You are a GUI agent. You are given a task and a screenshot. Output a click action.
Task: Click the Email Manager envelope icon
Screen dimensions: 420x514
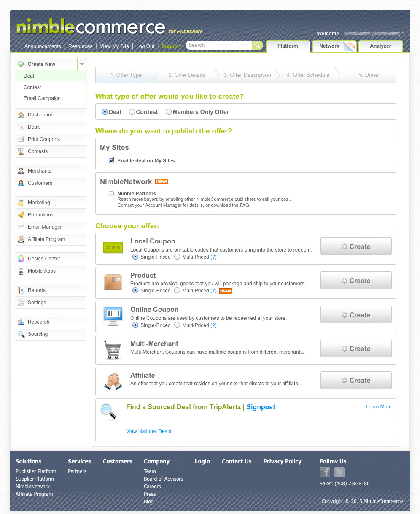[21, 227]
